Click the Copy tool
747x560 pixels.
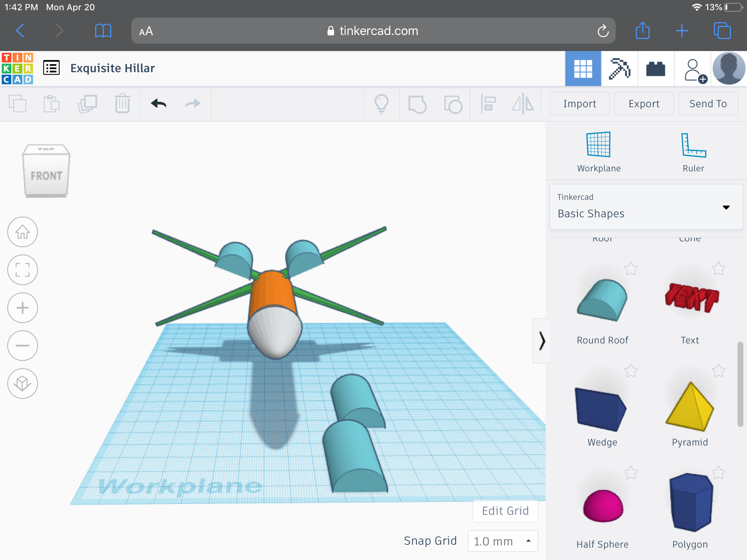pyautogui.click(x=18, y=104)
